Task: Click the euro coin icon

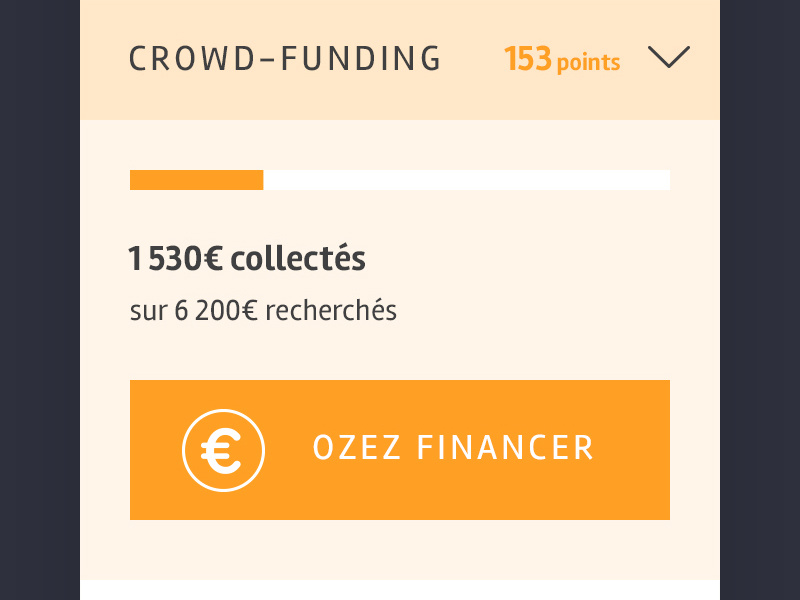Action: (x=223, y=450)
